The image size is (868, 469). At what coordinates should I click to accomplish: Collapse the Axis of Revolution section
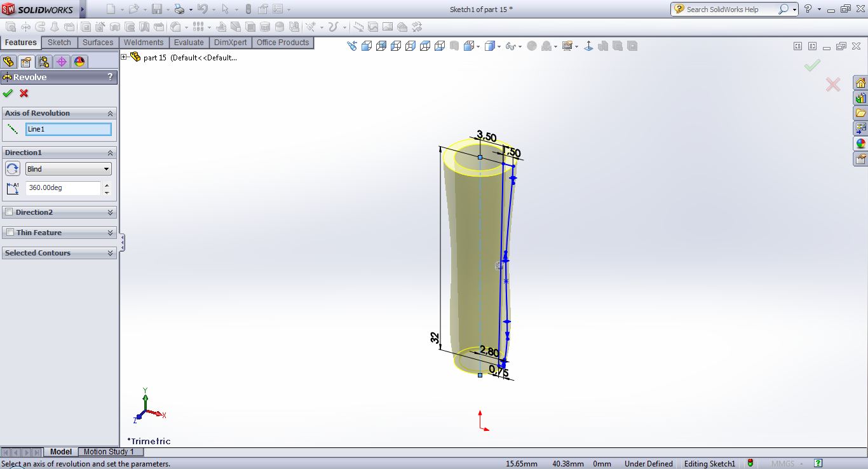(111, 113)
